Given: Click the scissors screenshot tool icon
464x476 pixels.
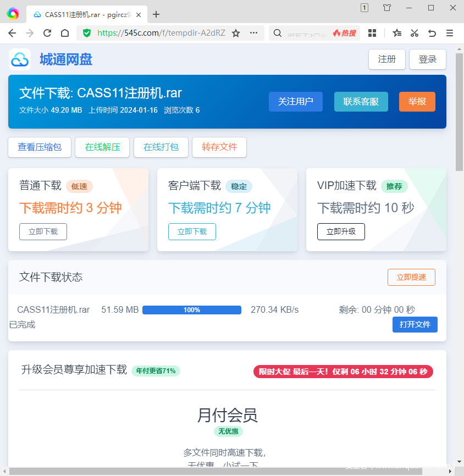Looking at the screenshot, I should point(415,33).
